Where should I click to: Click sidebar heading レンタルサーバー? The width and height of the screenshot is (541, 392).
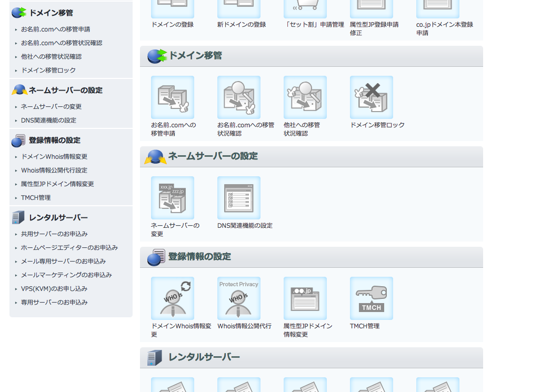click(58, 218)
